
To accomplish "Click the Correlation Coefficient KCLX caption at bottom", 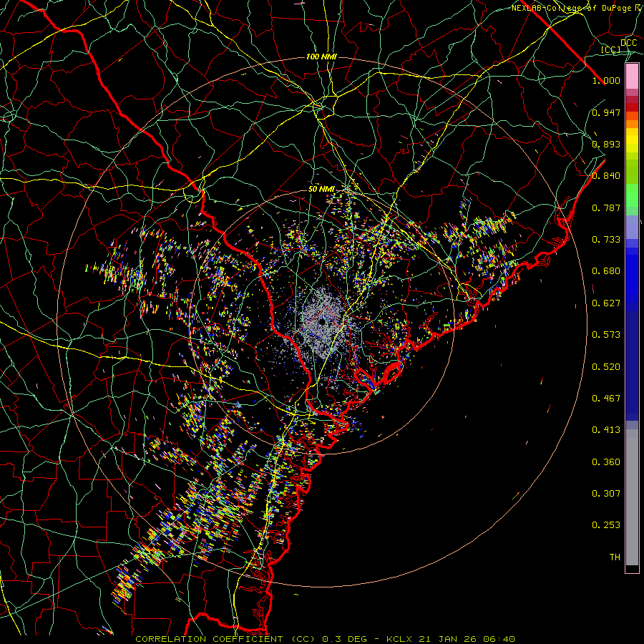I will coord(325,639).
